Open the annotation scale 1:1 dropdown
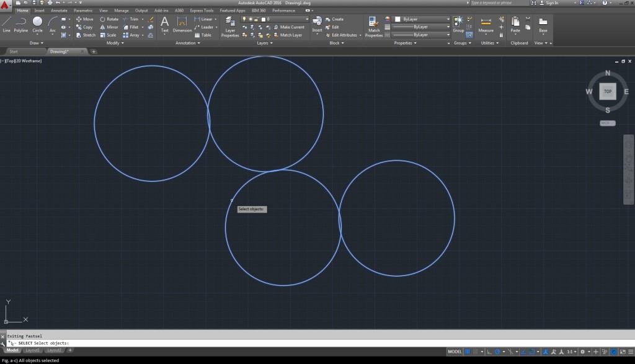The width and height of the screenshot is (635, 364). 572,352
